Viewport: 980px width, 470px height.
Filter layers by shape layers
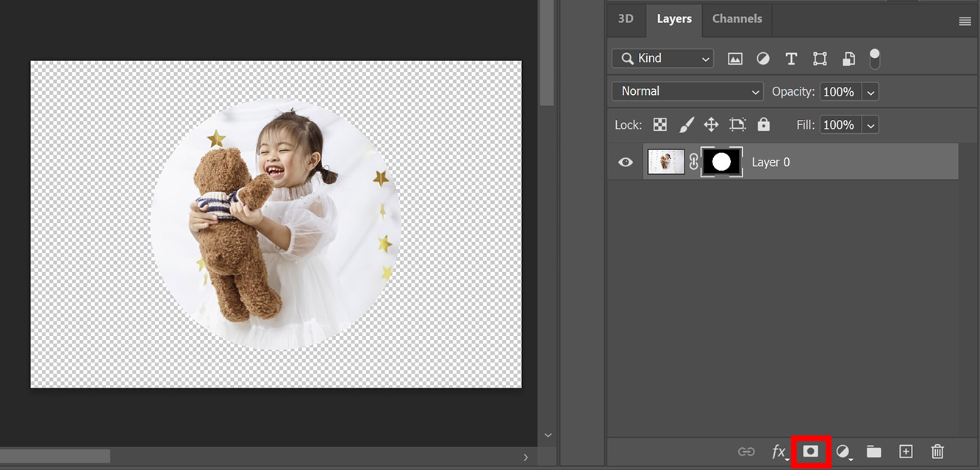(x=820, y=58)
